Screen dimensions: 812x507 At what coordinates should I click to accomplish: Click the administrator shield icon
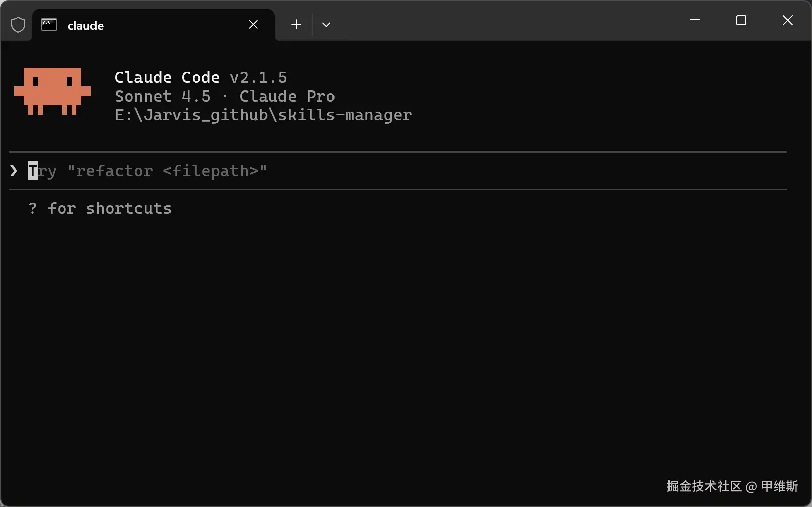(18, 25)
